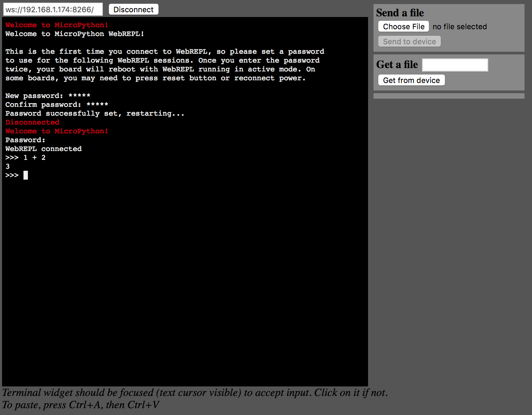Click the disabled Send to device button
This screenshot has height=415, width=532.
pos(409,41)
